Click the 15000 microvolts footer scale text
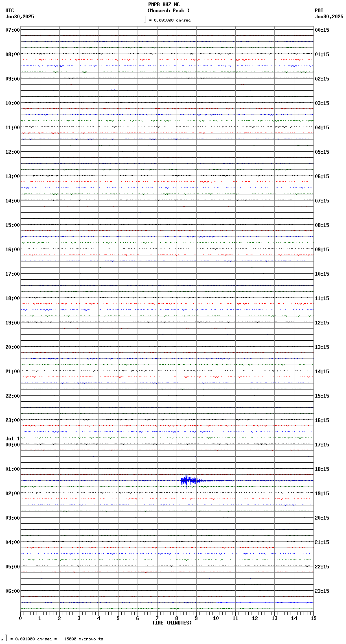The height and width of the screenshot is (644, 346). point(83,639)
